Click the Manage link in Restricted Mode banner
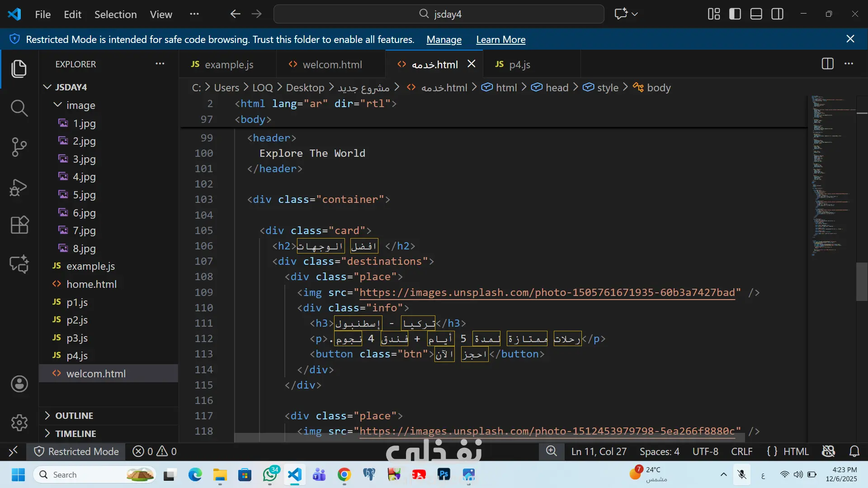The image size is (868, 488). click(x=443, y=40)
